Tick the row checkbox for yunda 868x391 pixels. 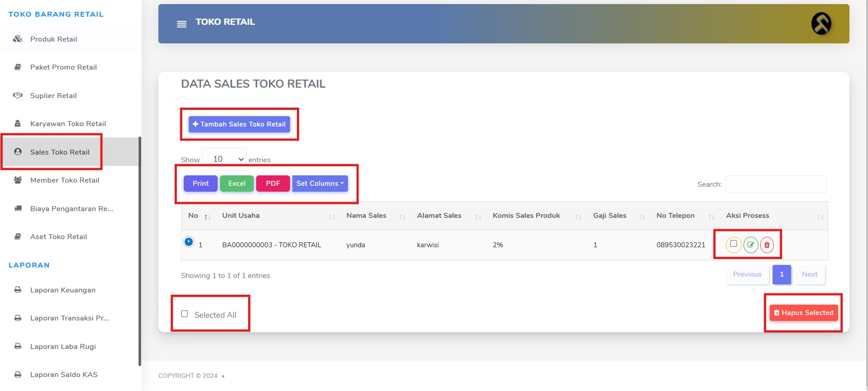[x=734, y=244]
